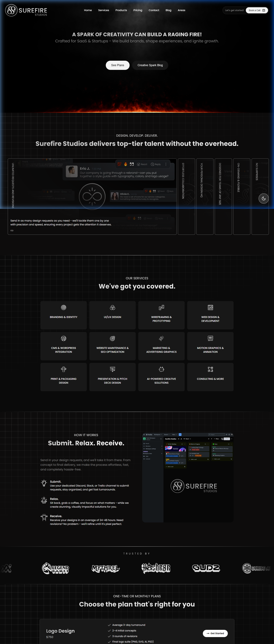Click the Consulting & More icon

coord(211,369)
